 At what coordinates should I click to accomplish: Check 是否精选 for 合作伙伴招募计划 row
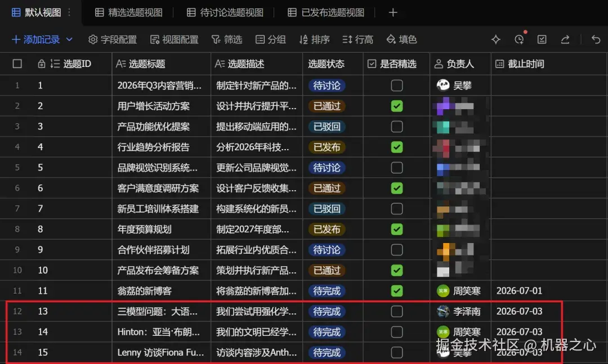coord(397,250)
